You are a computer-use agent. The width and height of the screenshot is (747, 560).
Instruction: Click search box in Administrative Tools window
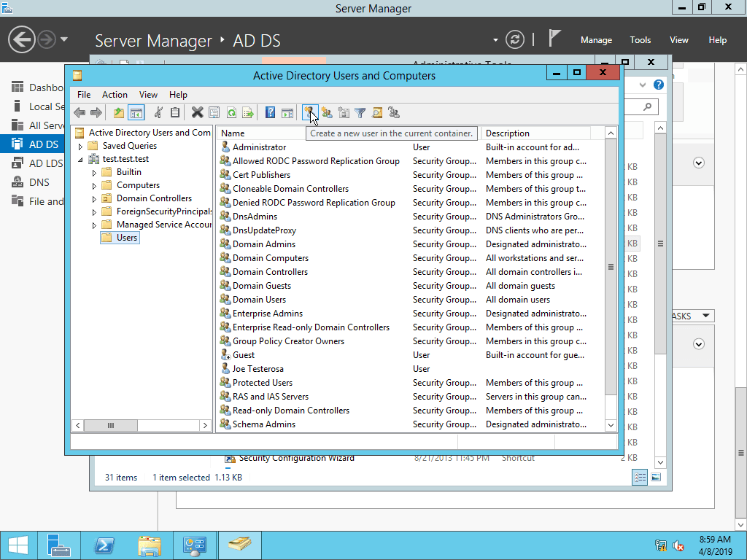[x=640, y=106]
